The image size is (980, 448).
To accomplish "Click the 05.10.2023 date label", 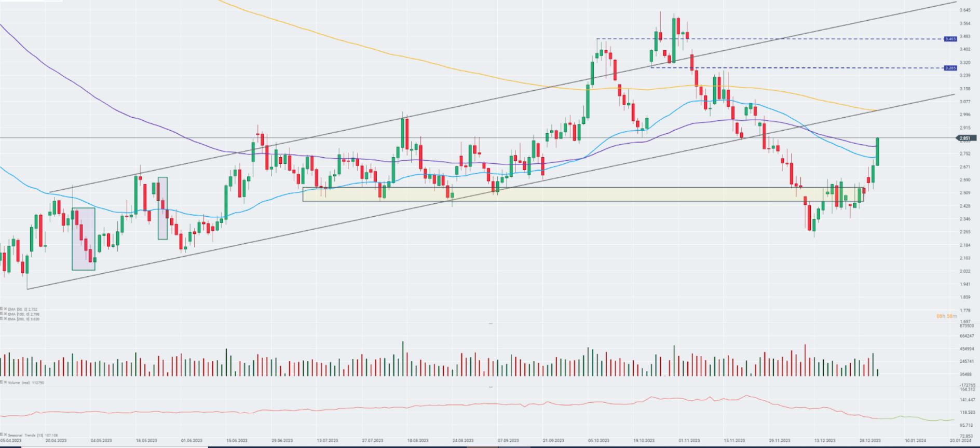I will tap(598, 441).
